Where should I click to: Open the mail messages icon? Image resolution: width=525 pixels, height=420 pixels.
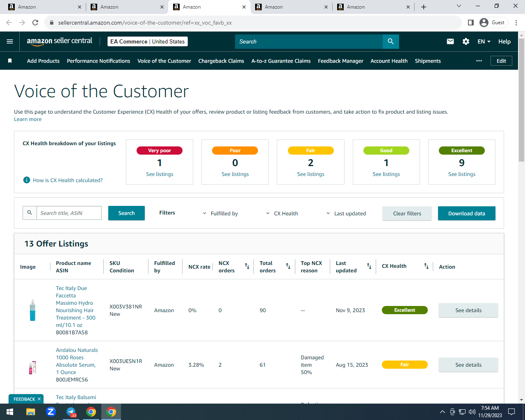450,41
